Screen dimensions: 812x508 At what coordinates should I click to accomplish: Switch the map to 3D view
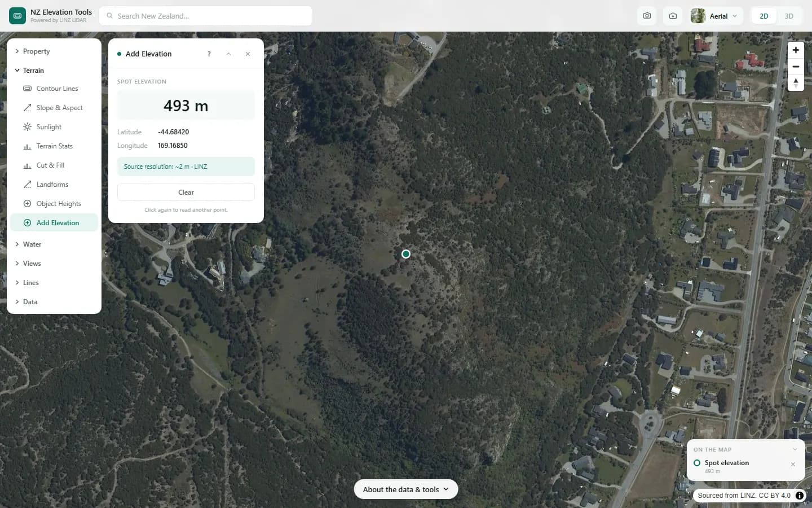click(789, 16)
